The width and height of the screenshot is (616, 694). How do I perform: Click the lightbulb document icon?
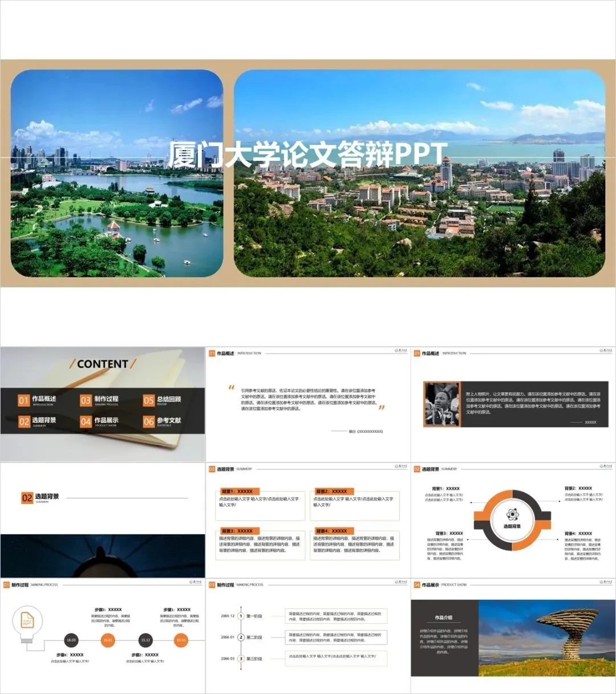pyautogui.click(x=27, y=624)
